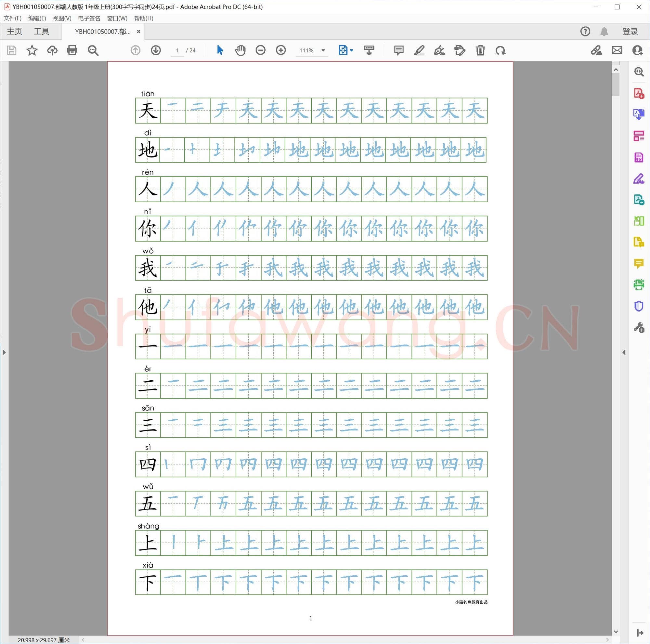
Task: Open the Protect shield tool in sidebar
Action: (x=639, y=306)
